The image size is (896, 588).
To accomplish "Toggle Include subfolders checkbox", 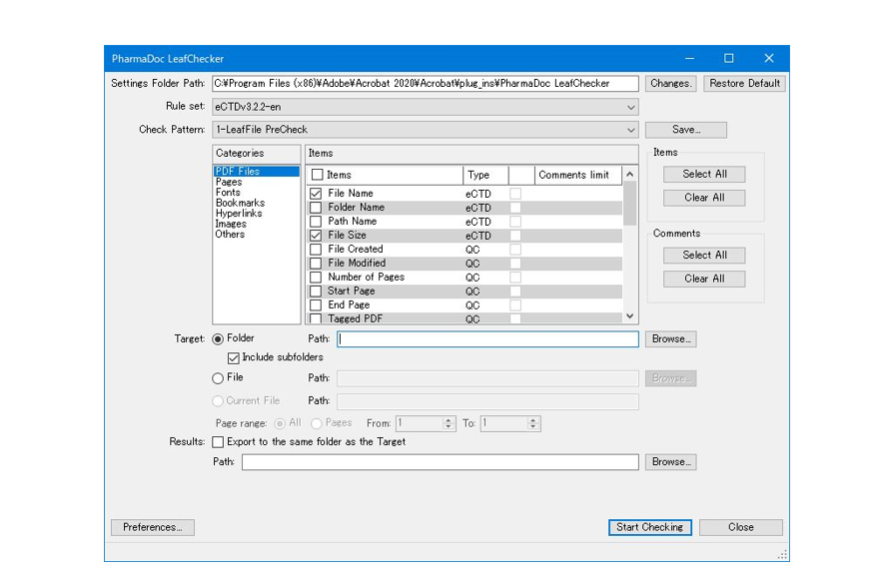I will (x=233, y=358).
